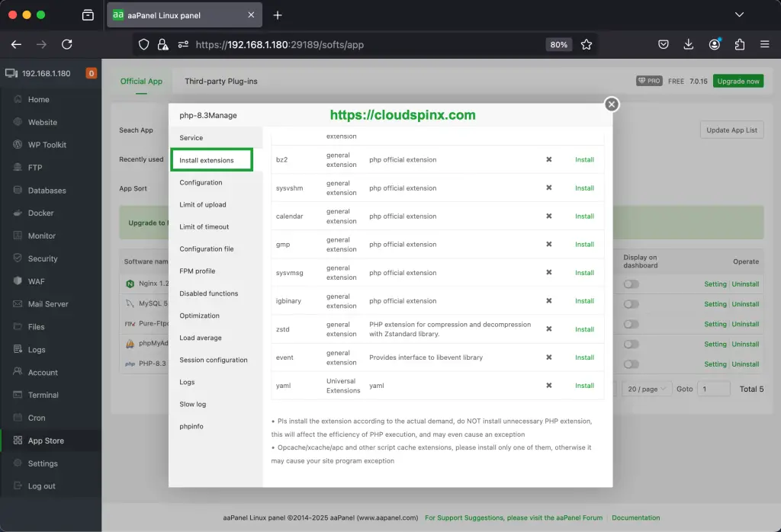Click the Goto page number field
The image size is (781, 532).
point(714,389)
